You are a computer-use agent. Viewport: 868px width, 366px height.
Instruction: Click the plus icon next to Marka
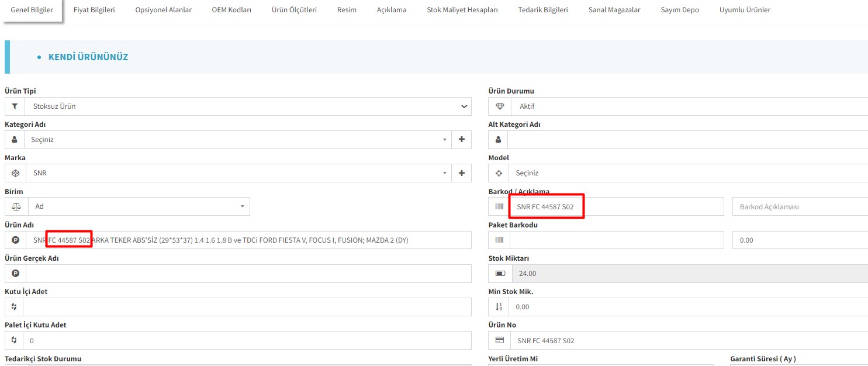pos(461,173)
